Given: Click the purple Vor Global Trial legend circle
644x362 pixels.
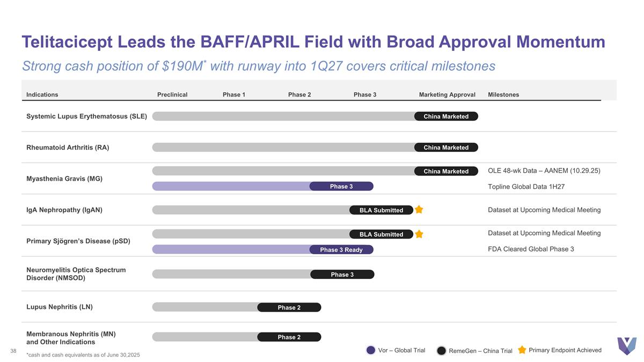Looking at the screenshot, I should coord(371,350).
